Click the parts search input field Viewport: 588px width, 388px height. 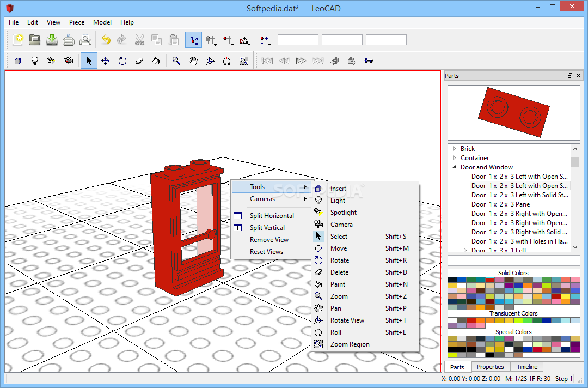pos(514,260)
